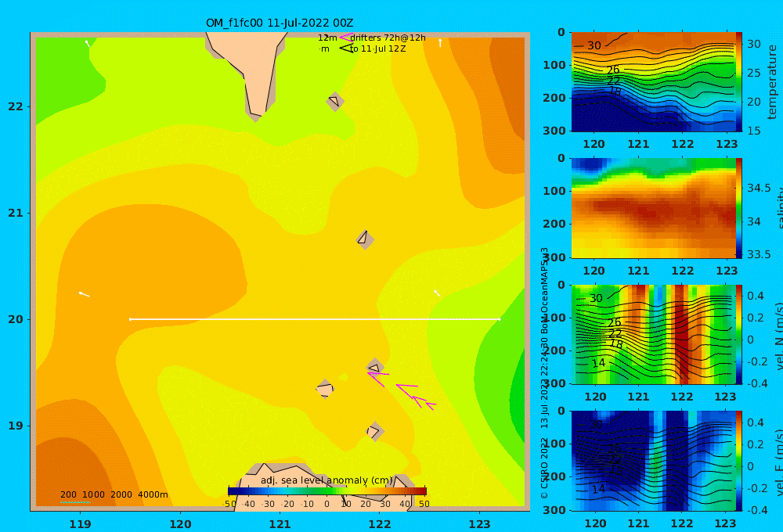Click the '30' contour label in temperature panel
Image resolution: width=783 pixels, height=532 pixels.
tap(594, 45)
